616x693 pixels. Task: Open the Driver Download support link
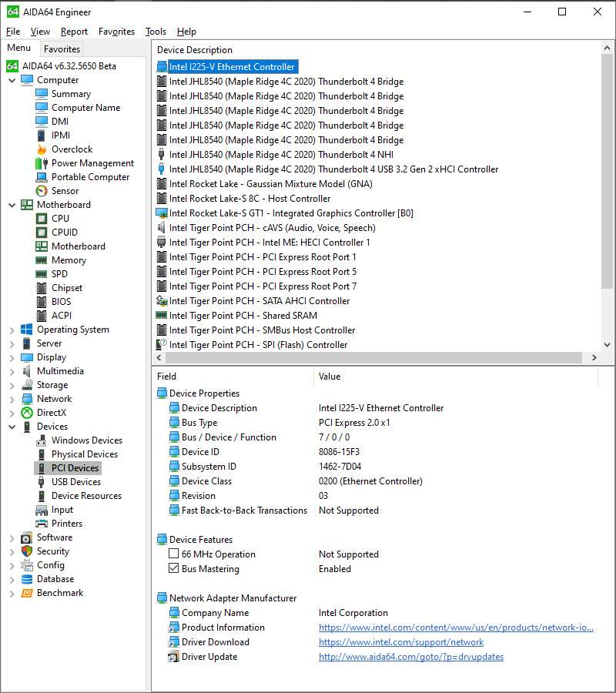coord(401,642)
